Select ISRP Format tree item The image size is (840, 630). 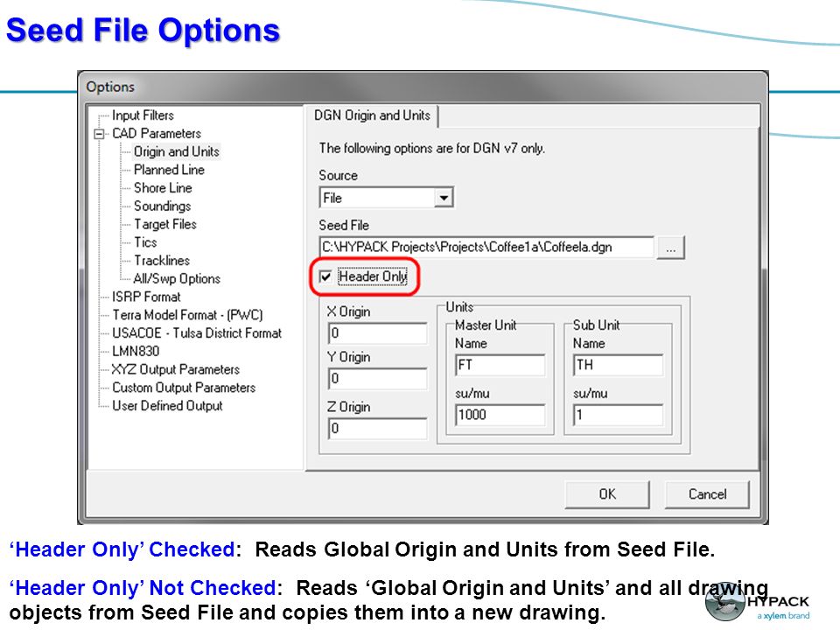pos(146,297)
